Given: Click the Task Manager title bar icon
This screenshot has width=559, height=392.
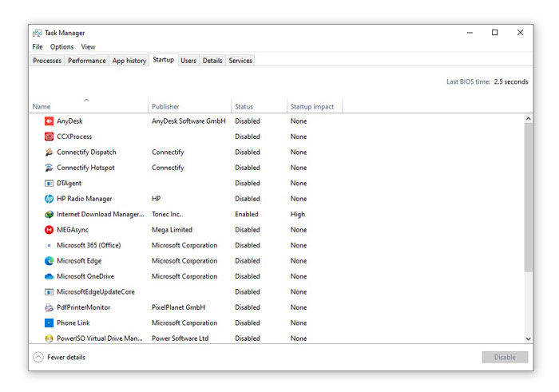Looking at the screenshot, I should (37, 34).
